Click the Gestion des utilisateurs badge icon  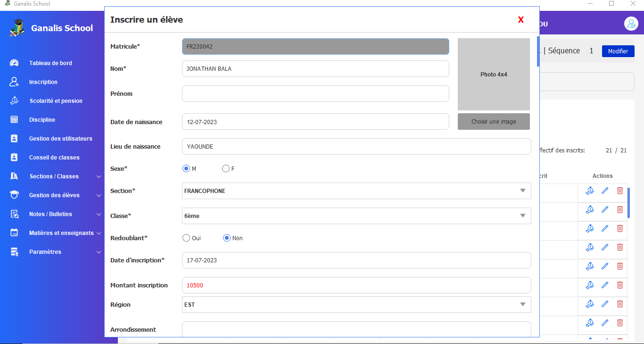tap(14, 138)
